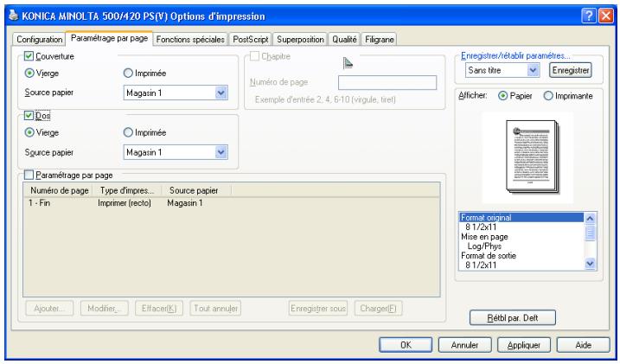620x364 pixels.
Task: Open the Qualité tab
Action: pos(344,40)
